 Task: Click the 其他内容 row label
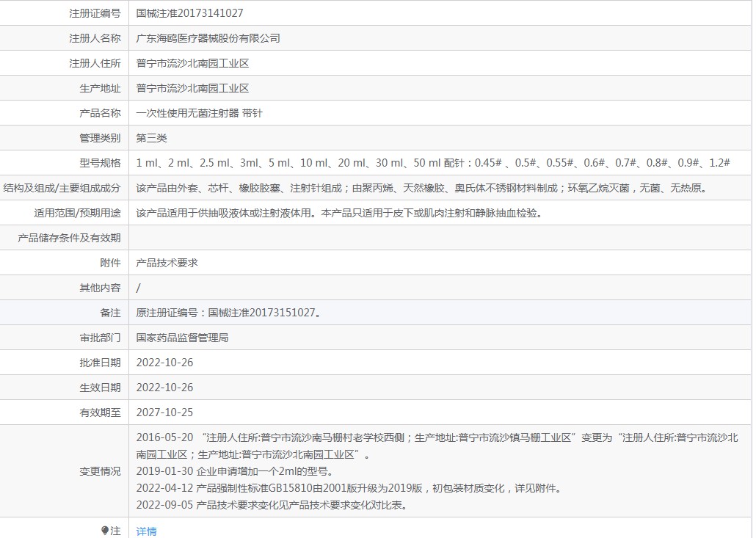point(101,288)
